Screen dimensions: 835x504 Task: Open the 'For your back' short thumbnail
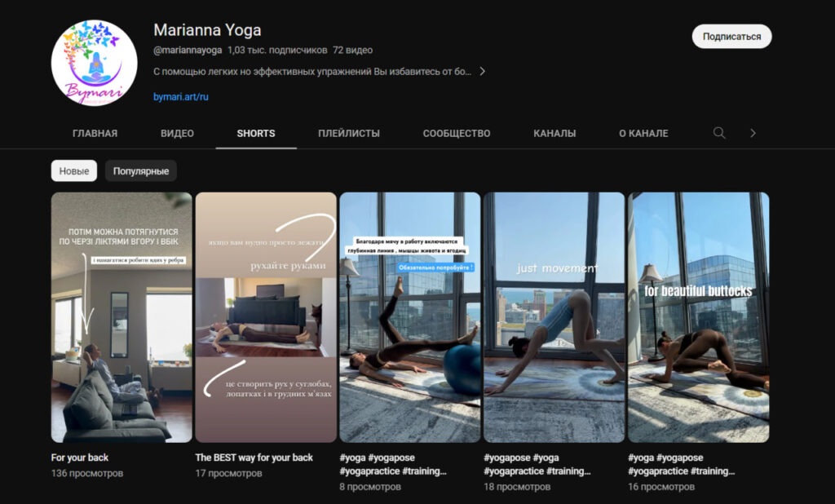click(x=121, y=316)
